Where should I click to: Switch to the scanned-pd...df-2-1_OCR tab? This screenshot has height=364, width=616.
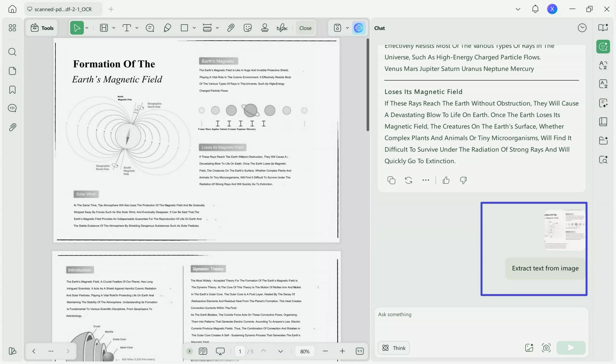pos(63,9)
